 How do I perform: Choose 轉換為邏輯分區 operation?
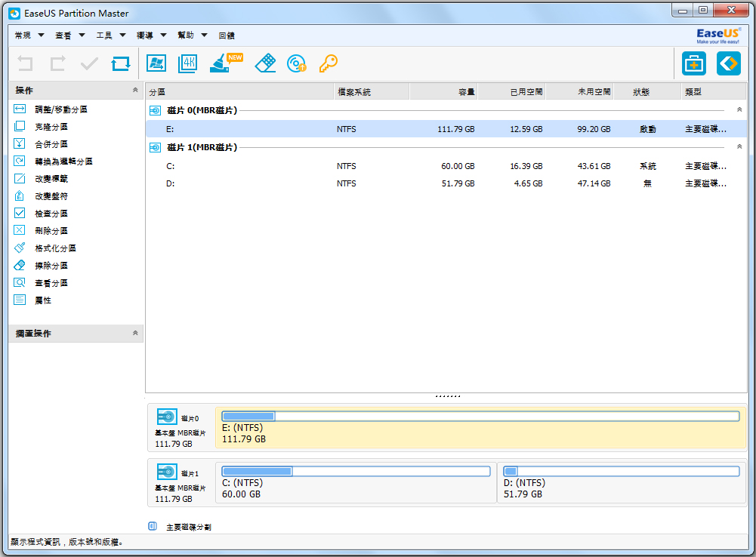63,162
